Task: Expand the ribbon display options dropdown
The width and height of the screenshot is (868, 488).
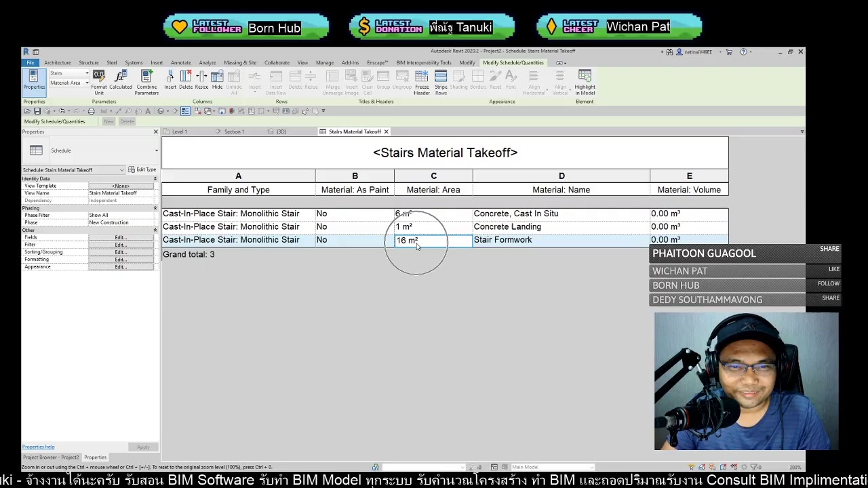Action: (561, 62)
